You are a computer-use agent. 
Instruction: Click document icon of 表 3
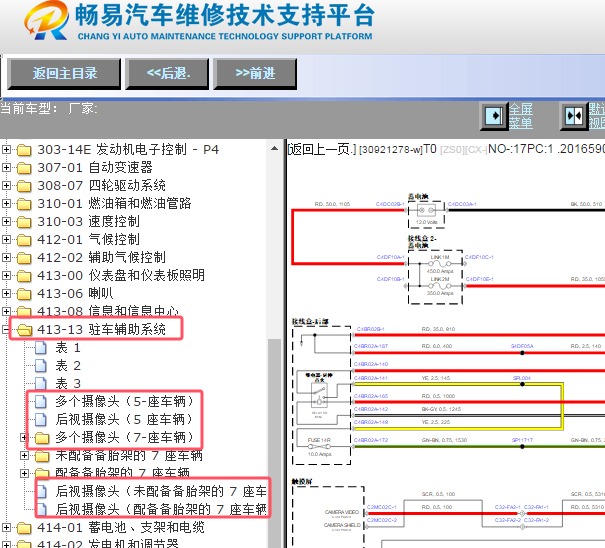pos(41,383)
